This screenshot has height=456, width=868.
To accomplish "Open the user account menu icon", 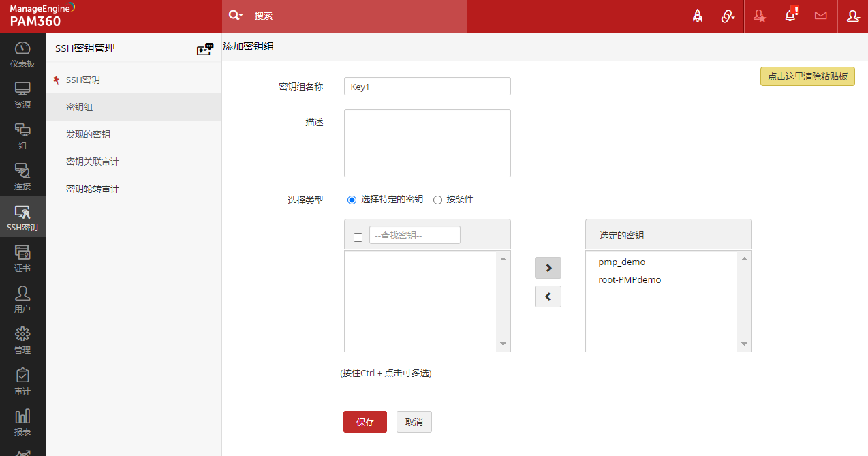I will pyautogui.click(x=852, y=16).
